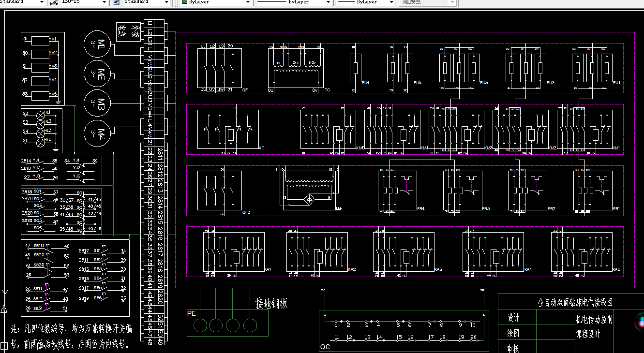Click the KA1 relay label
This screenshot has height=353, width=644.
point(268,269)
